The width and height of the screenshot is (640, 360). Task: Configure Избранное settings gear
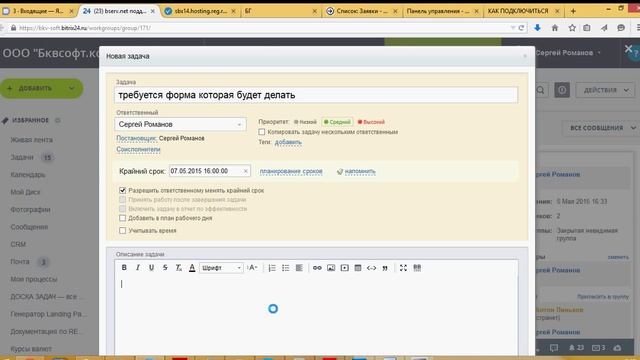click(58, 120)
